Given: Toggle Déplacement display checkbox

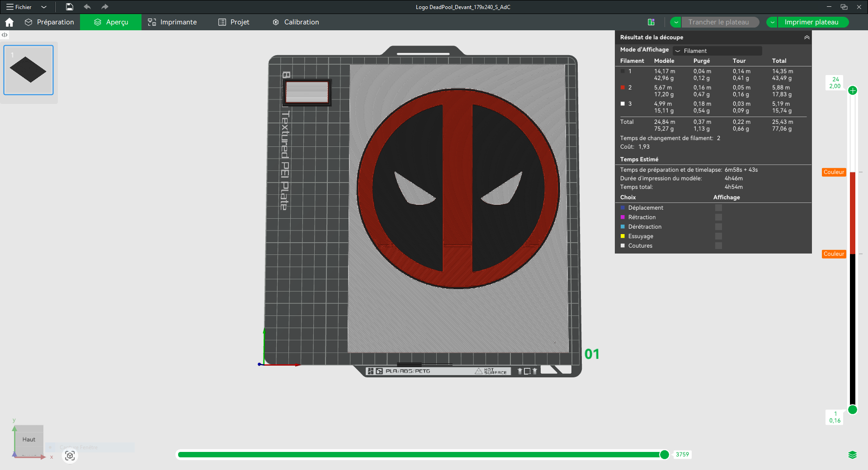Looking at the screenshot, I should [x=718, y=208].
